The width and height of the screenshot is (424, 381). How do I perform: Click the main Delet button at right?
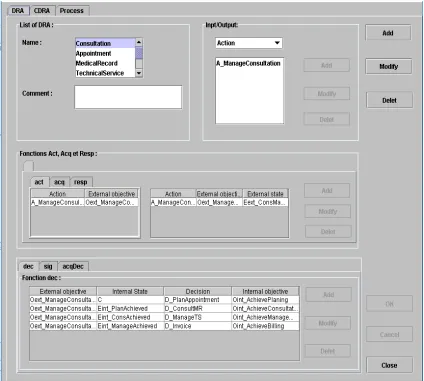point(389,100)
